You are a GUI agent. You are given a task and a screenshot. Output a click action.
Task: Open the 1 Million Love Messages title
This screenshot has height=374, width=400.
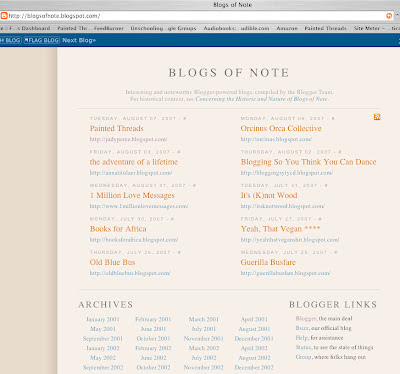point(132,195)
